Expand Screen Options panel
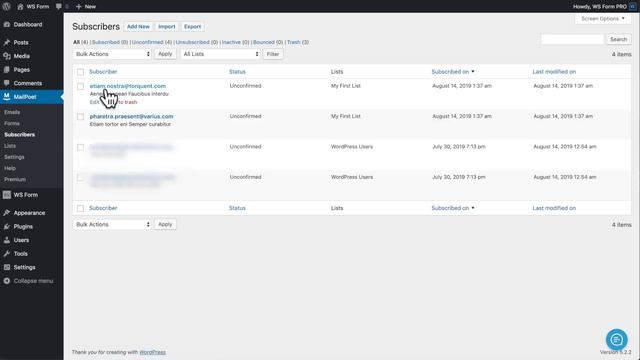Screen dimensions: 640x360 (x=603, y=19)
